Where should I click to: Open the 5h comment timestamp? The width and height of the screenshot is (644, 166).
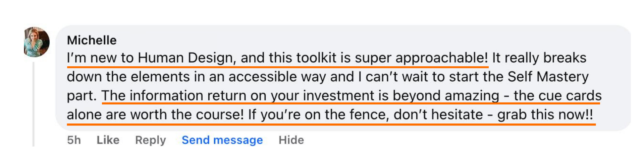coord(74,140)
